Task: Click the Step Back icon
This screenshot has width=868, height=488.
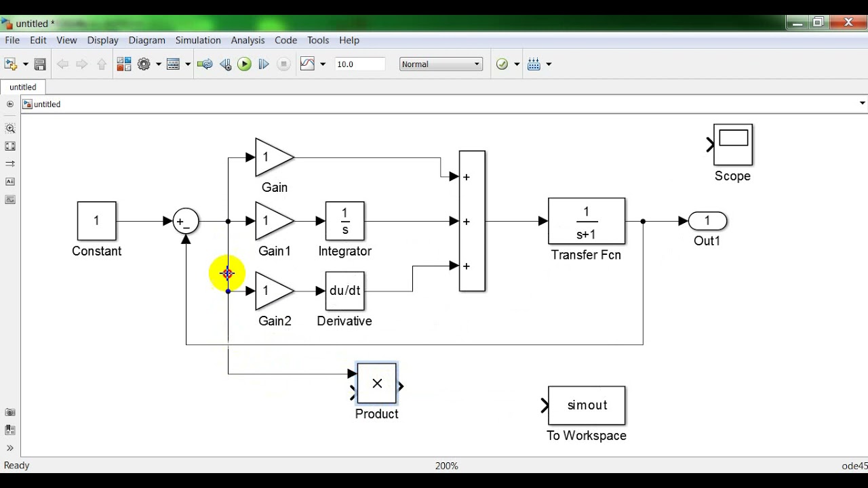Action: [x=226, y=64]
